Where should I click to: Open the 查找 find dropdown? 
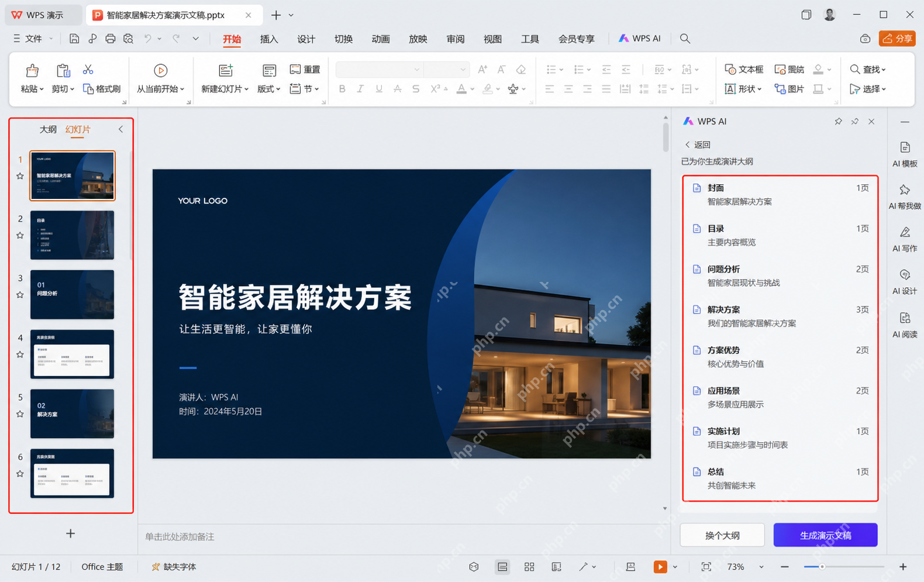[868, 70]
